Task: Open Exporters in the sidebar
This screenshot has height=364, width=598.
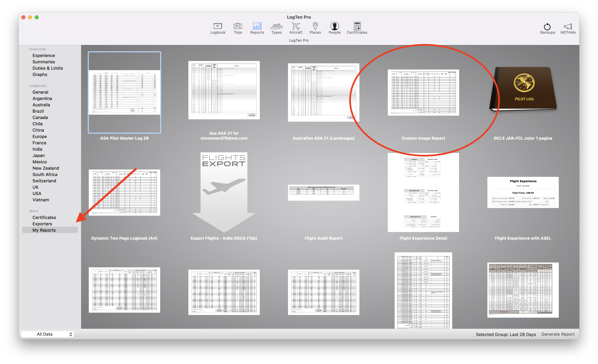Action: (42, 224)
